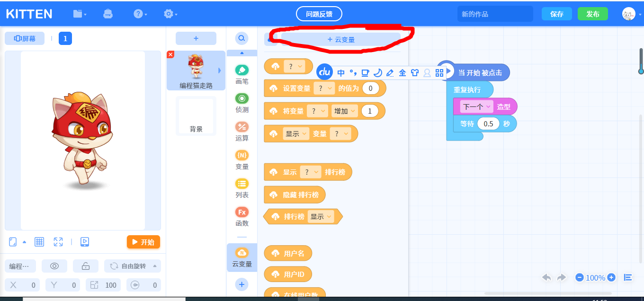644x301 pixels.
Task: Open the help question-mark menu
Action: coord(140,14)
